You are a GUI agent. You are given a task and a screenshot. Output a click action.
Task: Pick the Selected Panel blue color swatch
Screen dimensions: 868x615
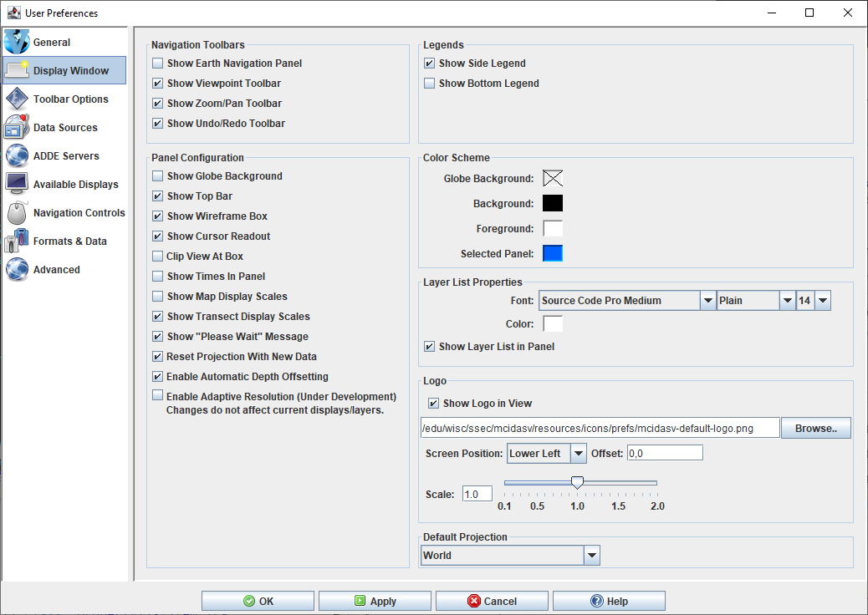coord(553,254)
